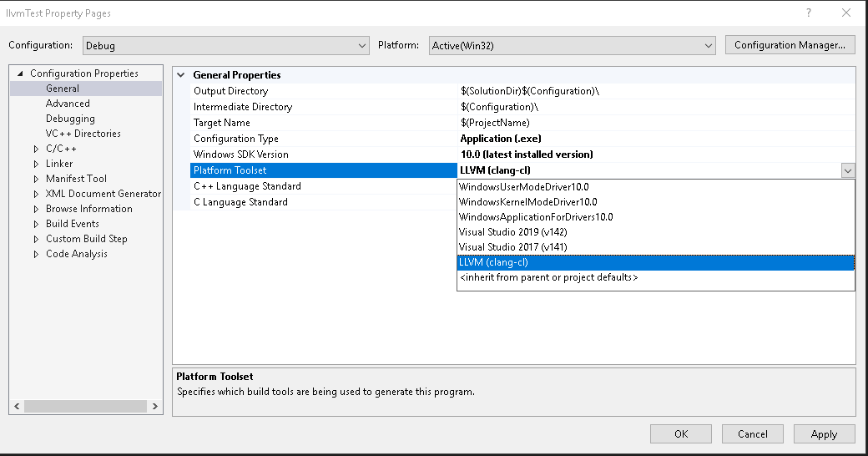Select the Output Directory property row
Image resolution: width=868 pixels, height=456 pixels.
point(522,91)
